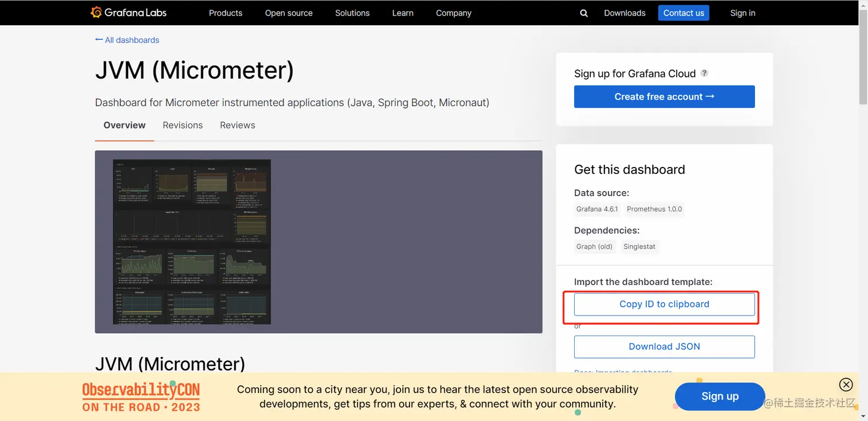Screen dimensions: 868x421
Task: Open the Company menu
Action: point(454,13)
